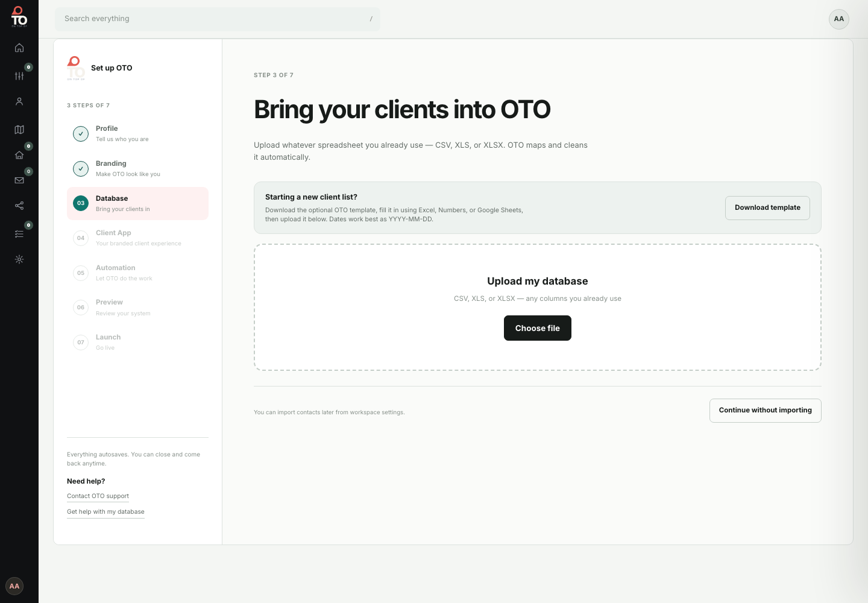Image resolution: width=868 pixels, height=603 pixels.
Task: Click the Download template button
Action: click(x=767, y=208)
